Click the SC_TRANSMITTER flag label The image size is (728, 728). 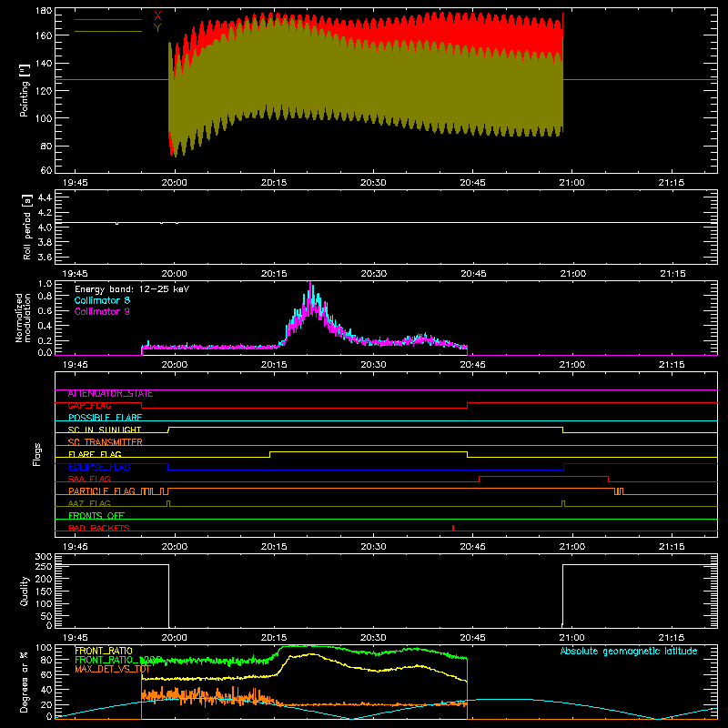tap(105, 442)
